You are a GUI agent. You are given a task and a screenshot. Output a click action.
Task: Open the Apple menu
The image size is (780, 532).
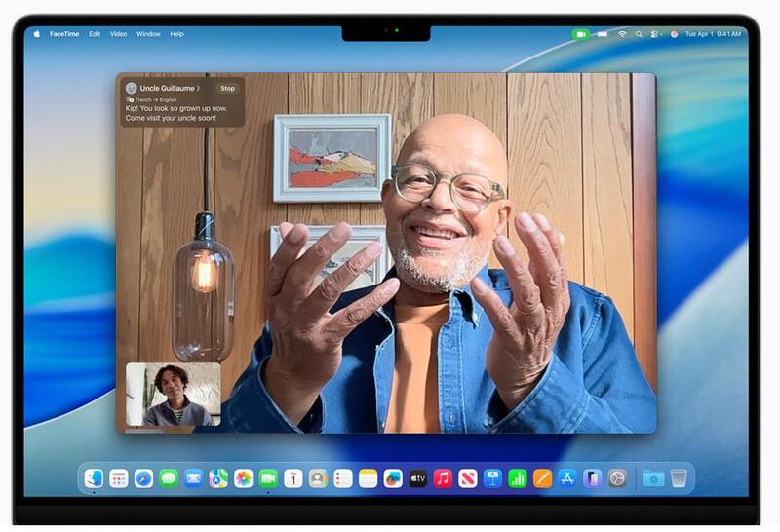[36, 34]
